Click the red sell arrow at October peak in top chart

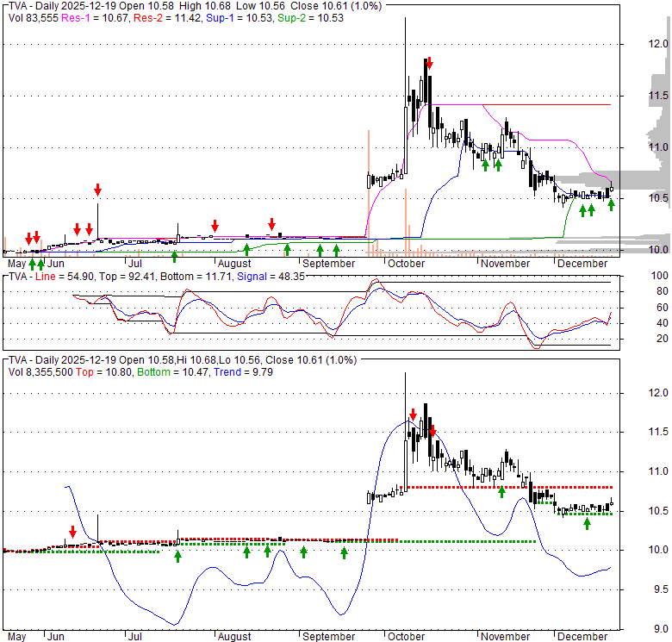point(430,64)
